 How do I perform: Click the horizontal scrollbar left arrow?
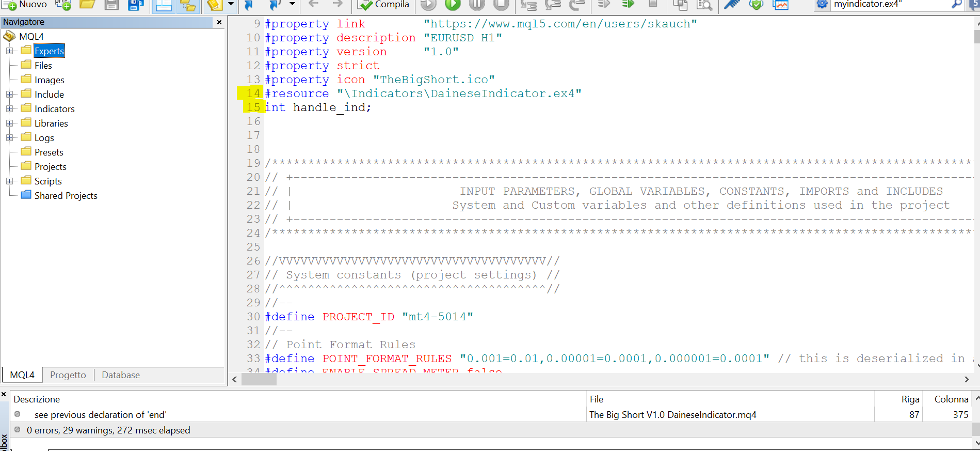(235, 379)
